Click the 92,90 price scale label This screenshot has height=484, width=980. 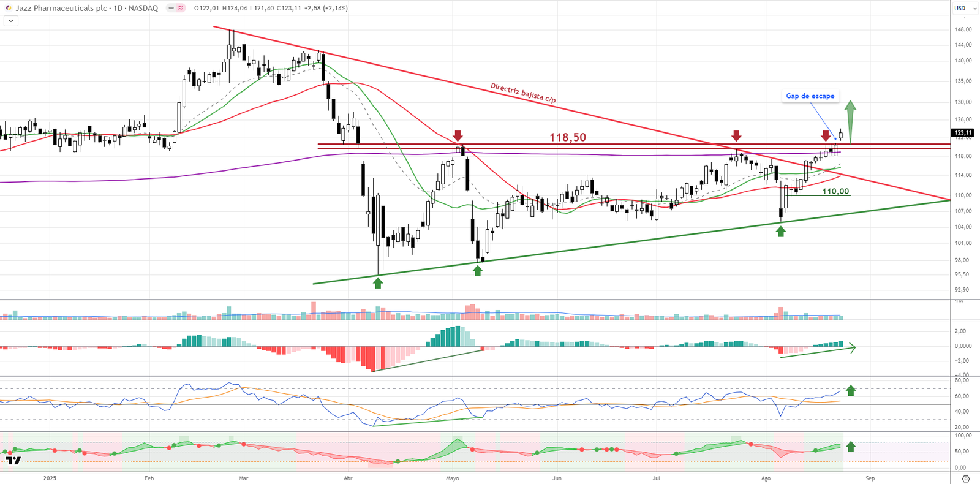tap(962, 290)
